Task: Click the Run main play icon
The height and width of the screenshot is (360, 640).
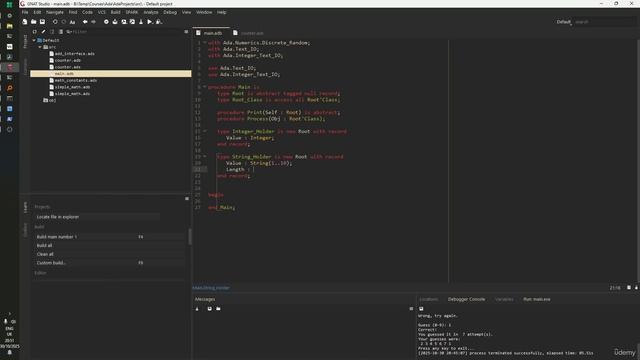Action: (150, 22)
